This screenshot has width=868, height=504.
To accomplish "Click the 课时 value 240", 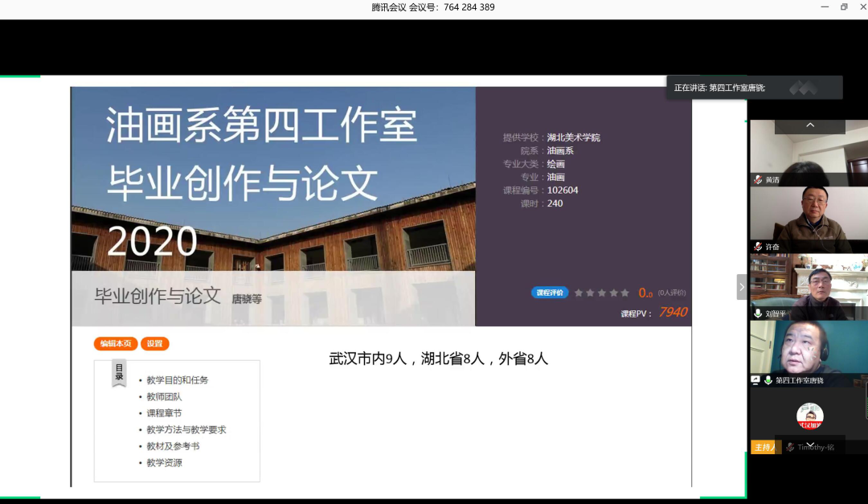I will click(555, 203).
